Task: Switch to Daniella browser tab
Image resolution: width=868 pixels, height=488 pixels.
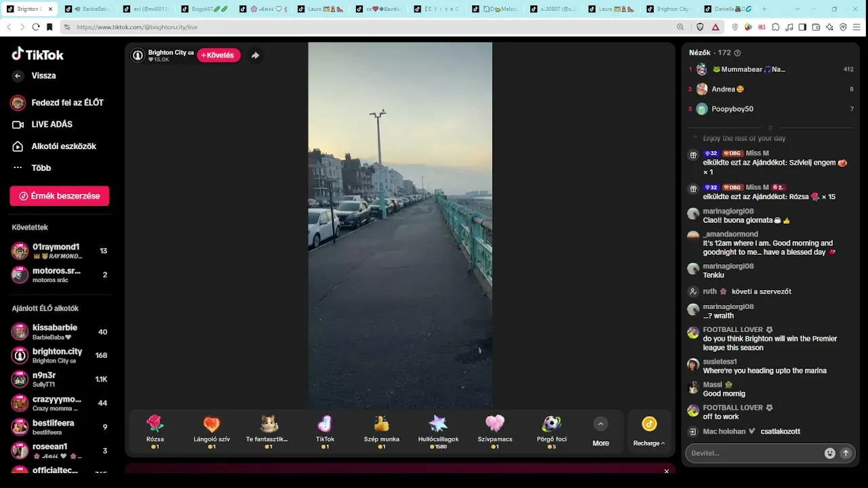Action: (726, 9)
